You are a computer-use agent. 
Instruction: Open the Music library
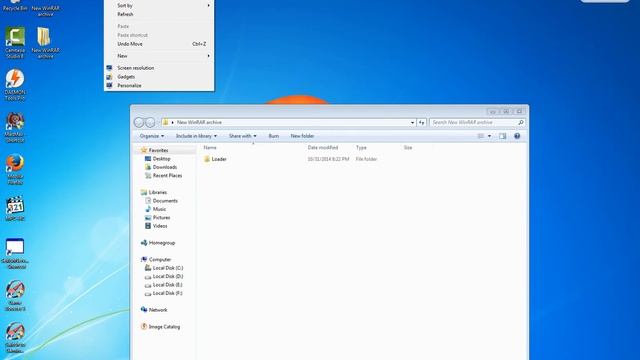pyautogui.click(x=156, y=209)
